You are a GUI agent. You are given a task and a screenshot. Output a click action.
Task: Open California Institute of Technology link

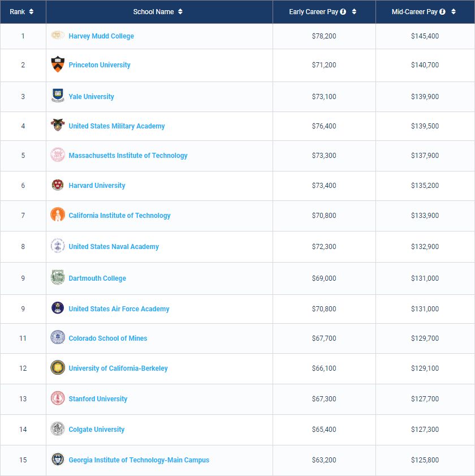pyautogui.click(x=119, y=216)
